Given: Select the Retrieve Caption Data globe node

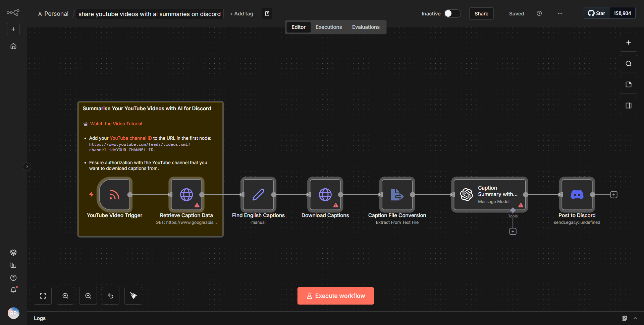Looking at the screenshot, I should click(186, 195).
